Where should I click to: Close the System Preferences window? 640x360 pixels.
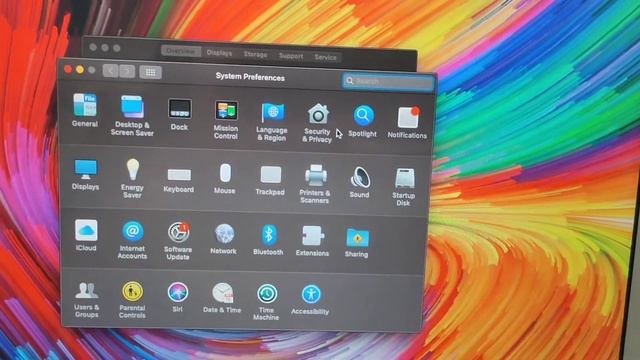pos(68,69)
